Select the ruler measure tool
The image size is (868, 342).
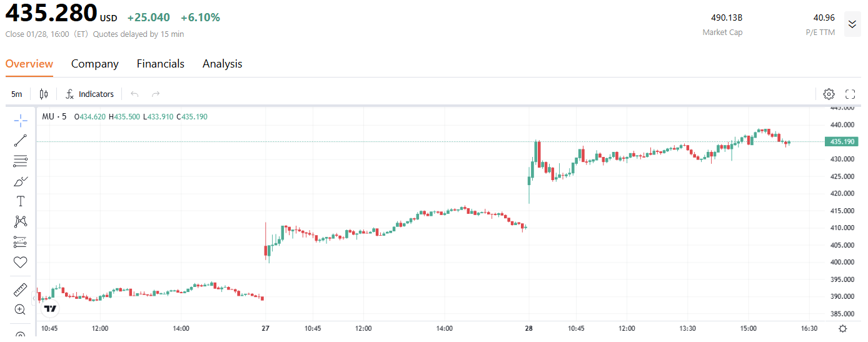[21, 289]
